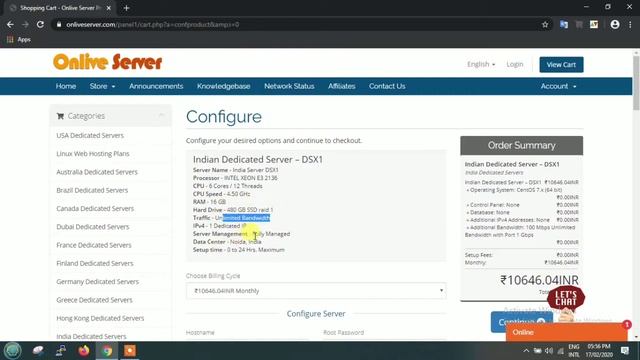Open the English language dropdown

481,64
